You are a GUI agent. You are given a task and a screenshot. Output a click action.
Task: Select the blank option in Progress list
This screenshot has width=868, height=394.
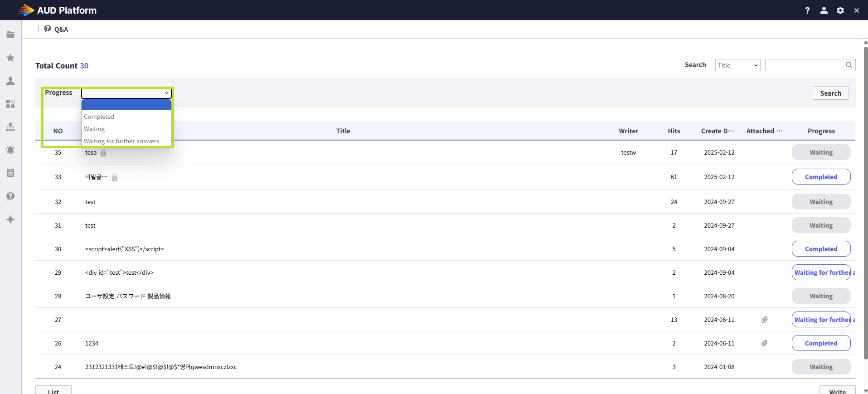tap(126, 105)
